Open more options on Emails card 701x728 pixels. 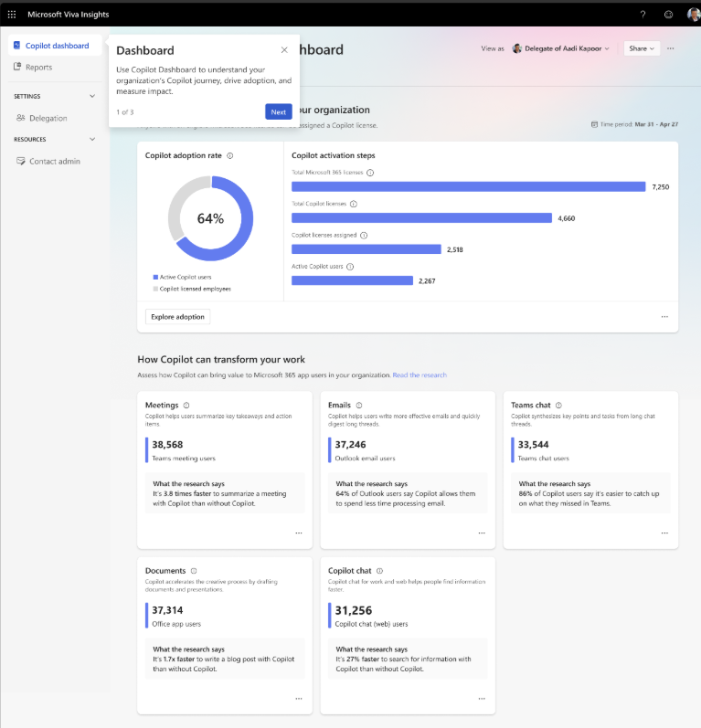tap(482, 533)
